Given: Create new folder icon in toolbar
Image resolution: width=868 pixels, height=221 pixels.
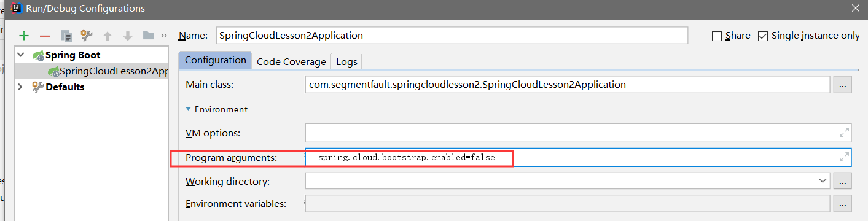Looking at the screenshot, I should click(148, 36).
